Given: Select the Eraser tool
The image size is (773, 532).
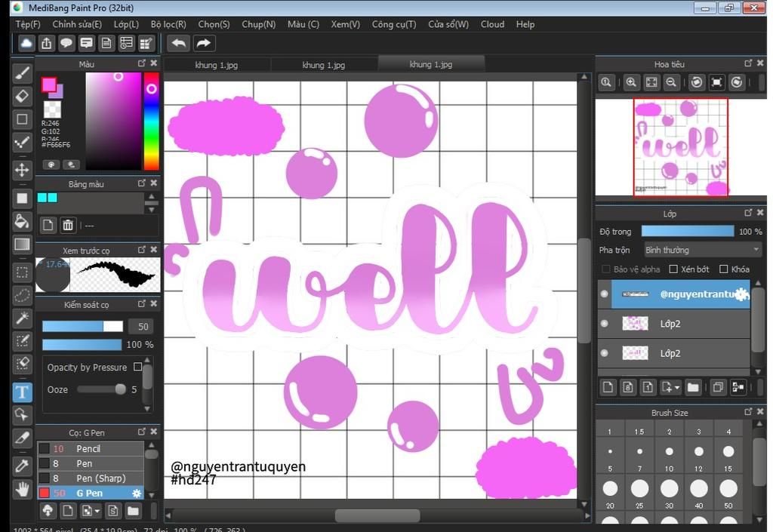Looking at the screenshot, I should click(x=22, y=96).
